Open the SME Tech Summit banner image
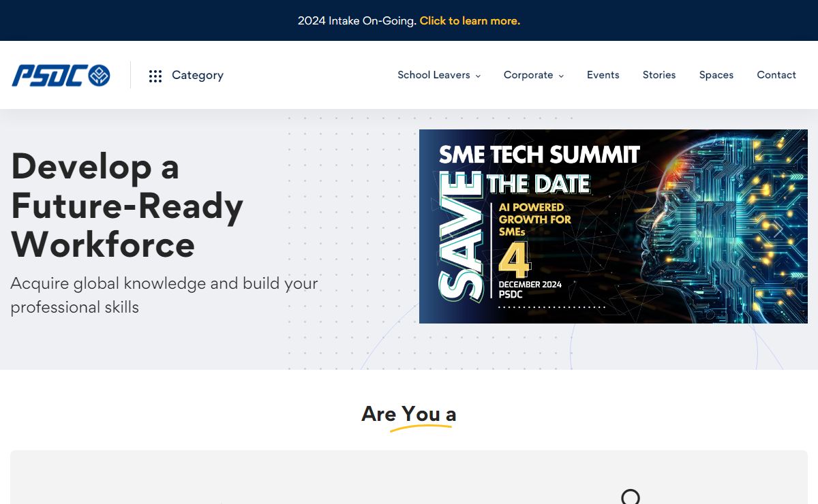This screenshot has width=818, height=504. [613, 226]
